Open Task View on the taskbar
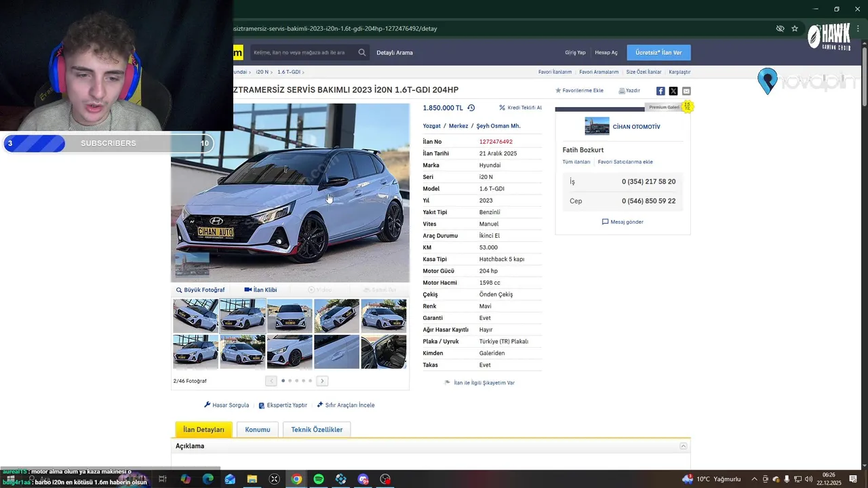This screenshot has width=868, height=488. click(x=163, y=479)
